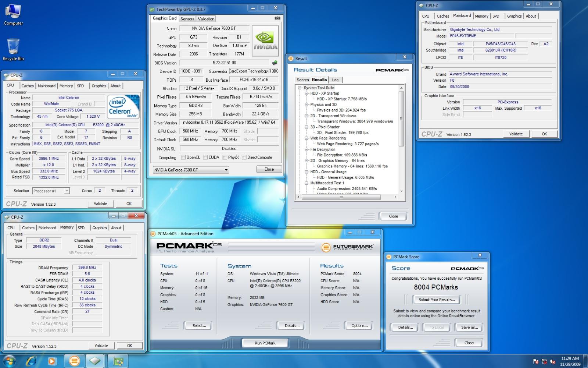Click the Futuremark logo in PCMark05

pyautogui.click(x=347, y=247)
